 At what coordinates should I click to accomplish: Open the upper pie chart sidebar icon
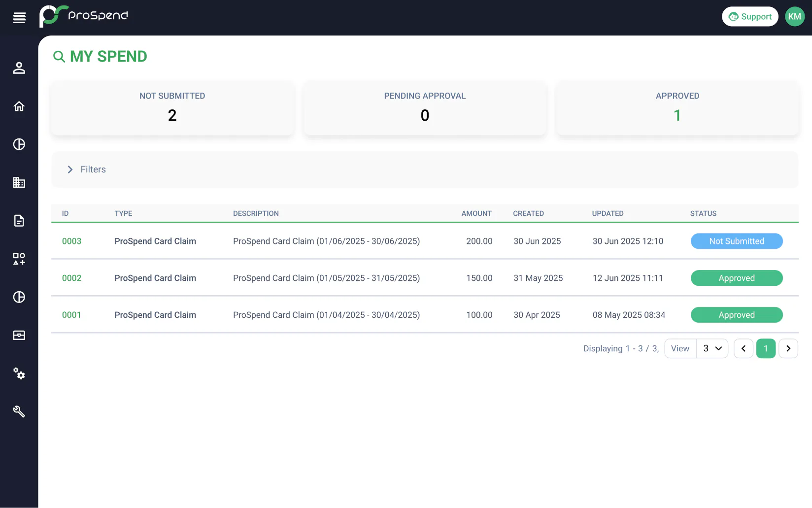(x=19, y=144)
